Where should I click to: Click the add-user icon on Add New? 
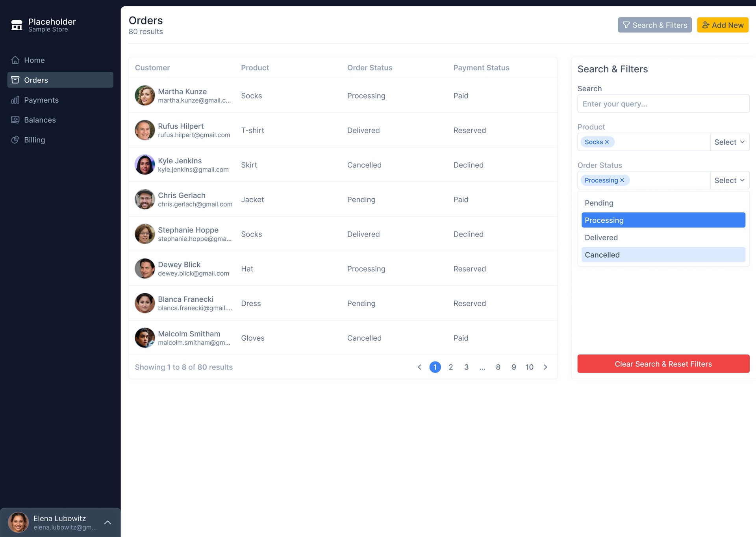tap(706, 25)
